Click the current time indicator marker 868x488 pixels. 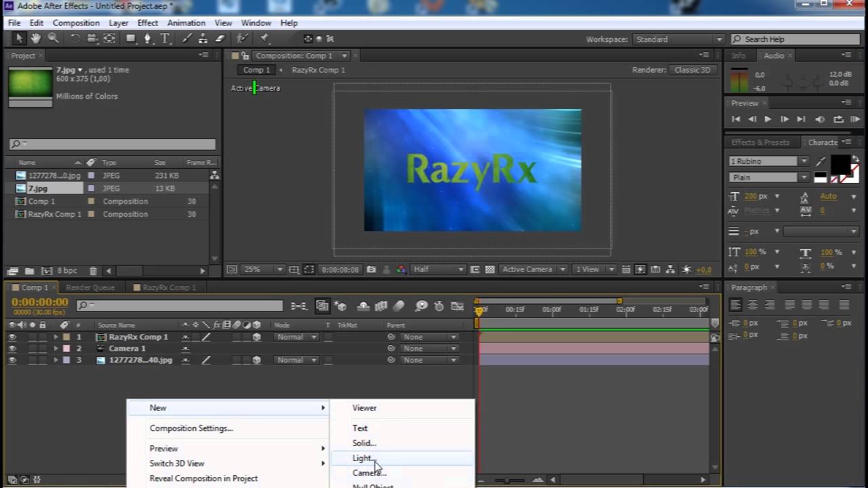(479, 311)
